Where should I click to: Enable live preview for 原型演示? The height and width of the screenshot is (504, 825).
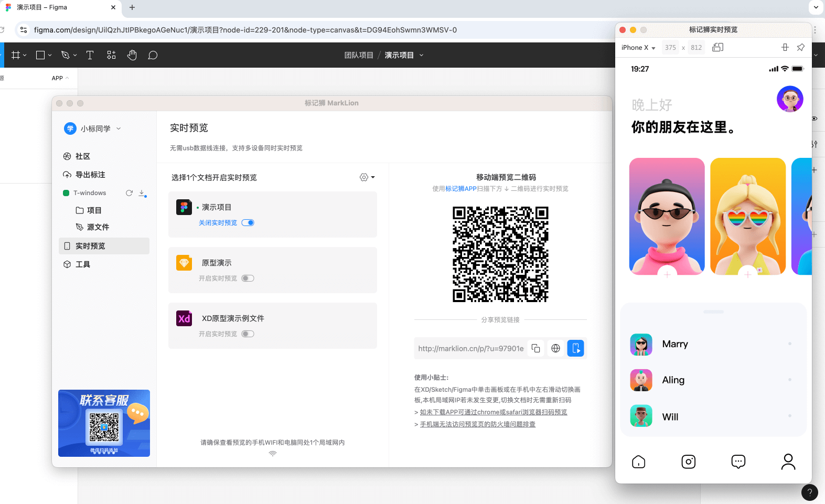point(248,278)
